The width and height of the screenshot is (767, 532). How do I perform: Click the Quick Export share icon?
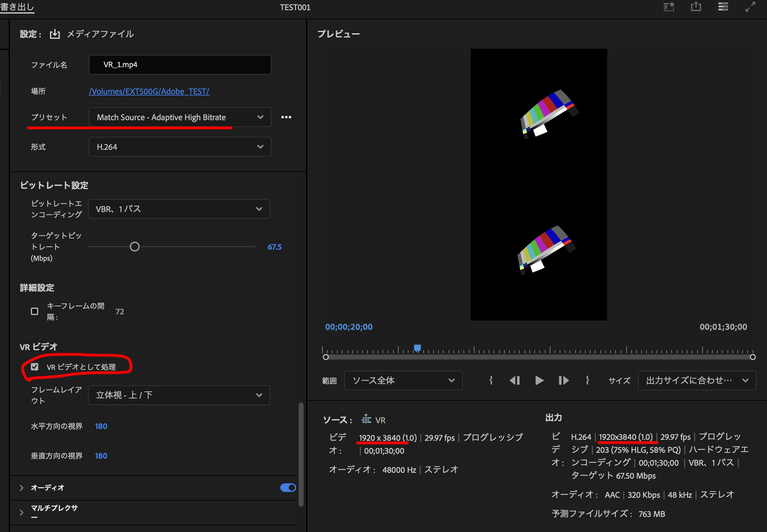coord(696,7)
